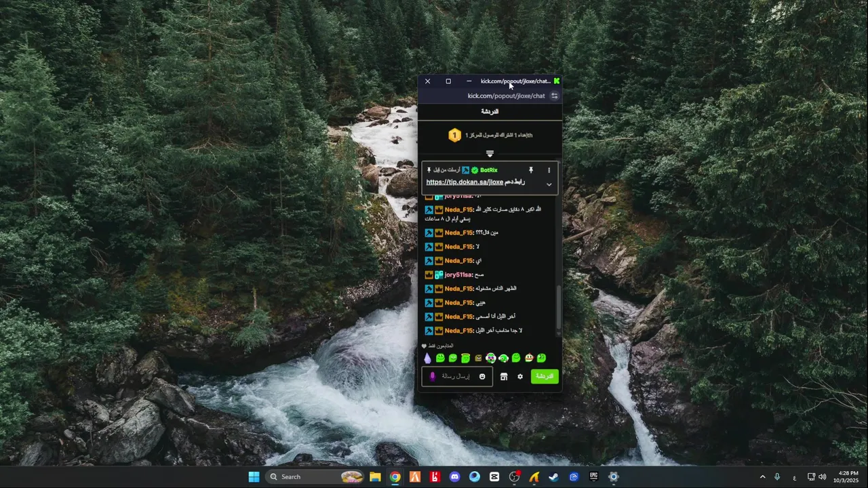Switch keyboard language indicator in tray
This screenshot has width=868, height=488.
[795, 478]
